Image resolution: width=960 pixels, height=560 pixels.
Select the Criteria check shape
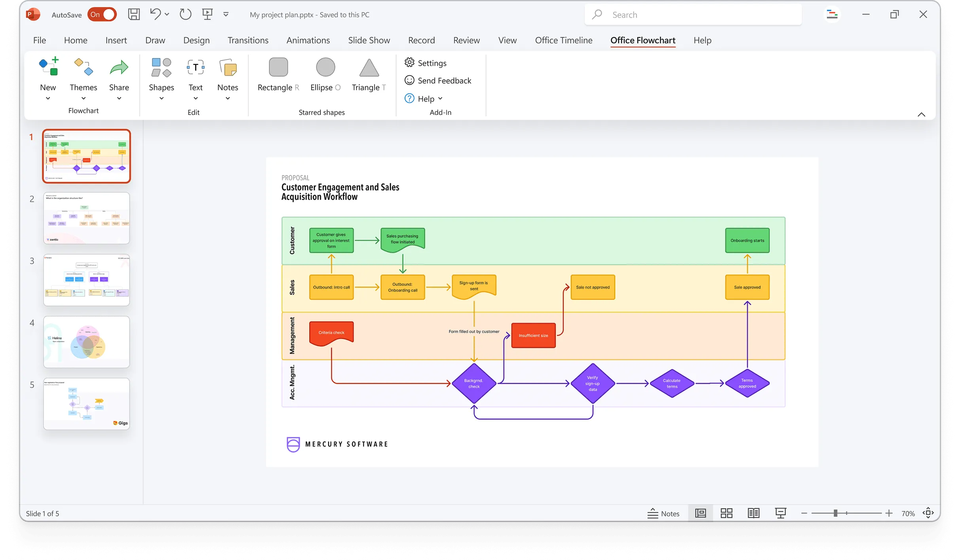point(331,333)
